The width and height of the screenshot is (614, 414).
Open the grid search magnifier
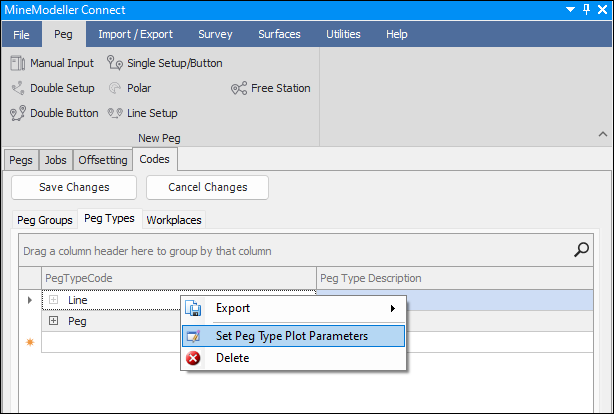pyautogui.click(x=581, y=250)
